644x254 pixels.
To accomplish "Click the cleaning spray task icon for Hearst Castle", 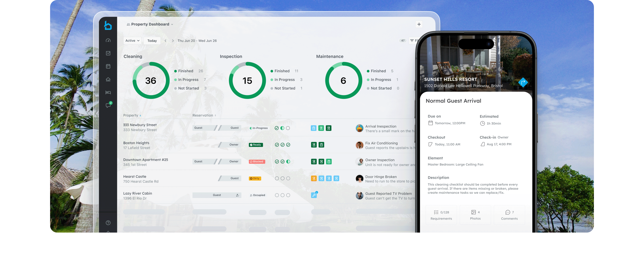I will click(314, 178).
